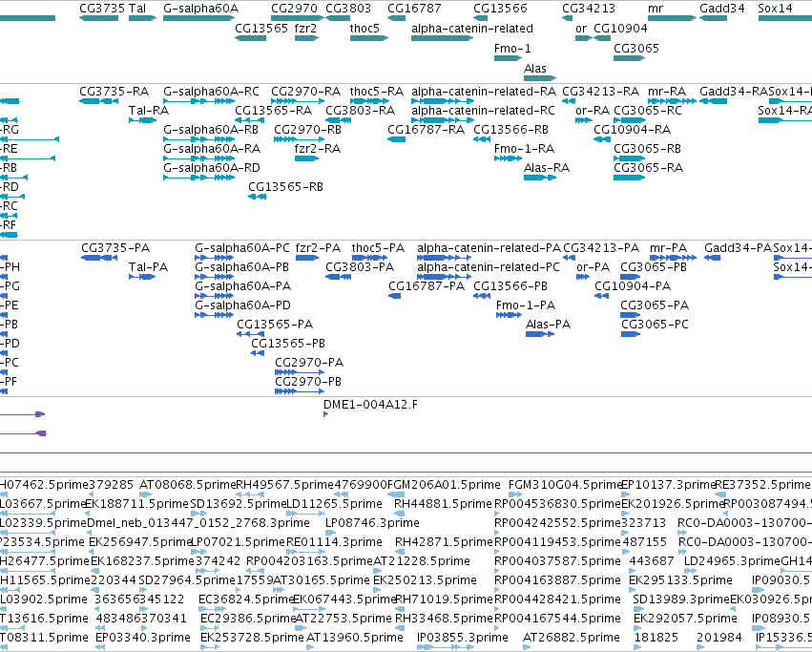This screenshot has height=652, width=812.
Task: Select the CG34213 gene label
Action: pyautogui.click(x=589, y=9)
